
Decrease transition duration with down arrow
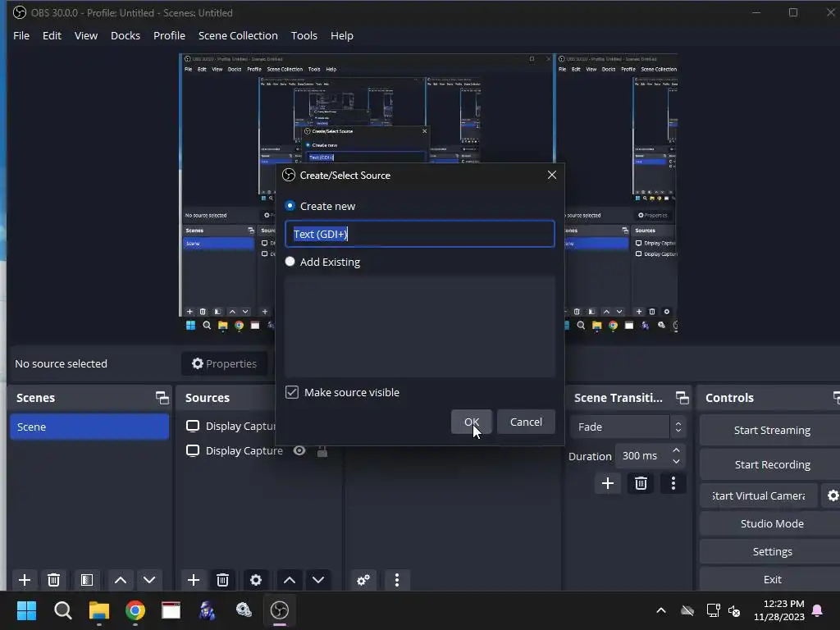pos(676,461)
